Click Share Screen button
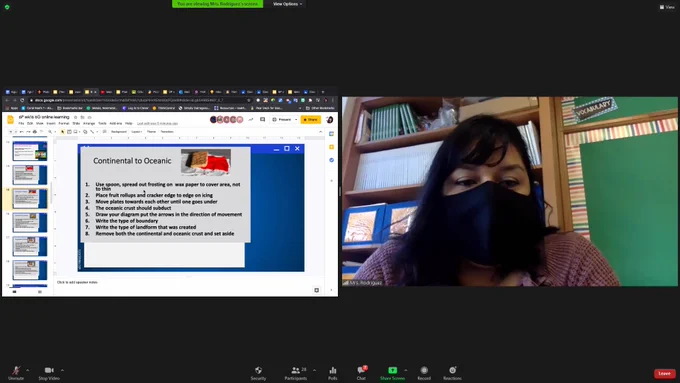Screen dimensions: 680x383 [x=392, y=373]
